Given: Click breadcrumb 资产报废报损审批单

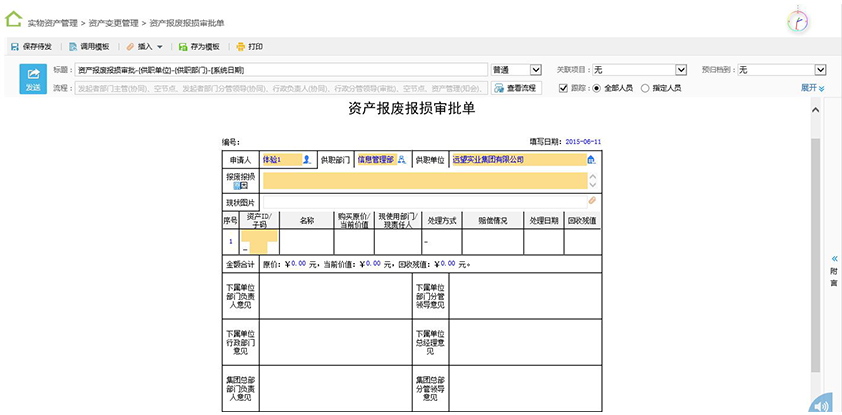Looking at the screenshot, I should click(x=186, y=23).
